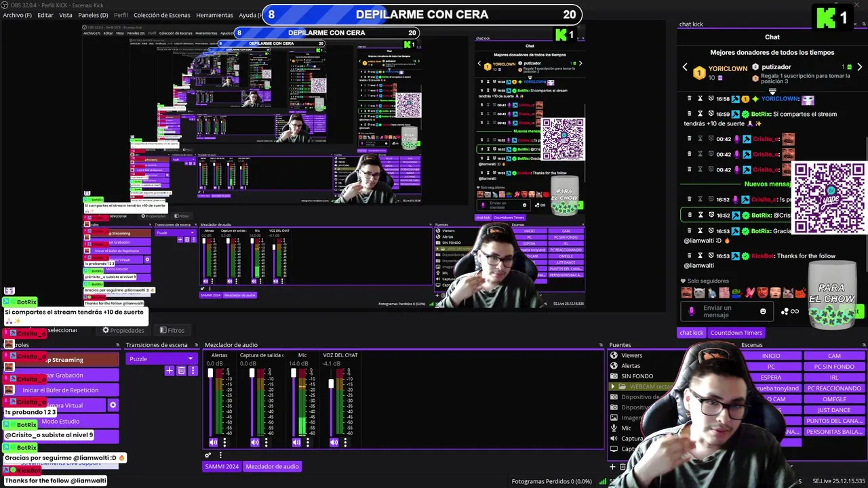Switch to the PC REACCIONANDO scene

click(834, 388)
